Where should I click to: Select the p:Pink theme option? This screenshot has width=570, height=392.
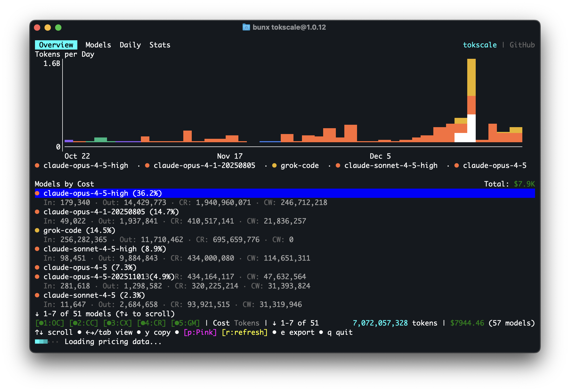click(200, 332)
